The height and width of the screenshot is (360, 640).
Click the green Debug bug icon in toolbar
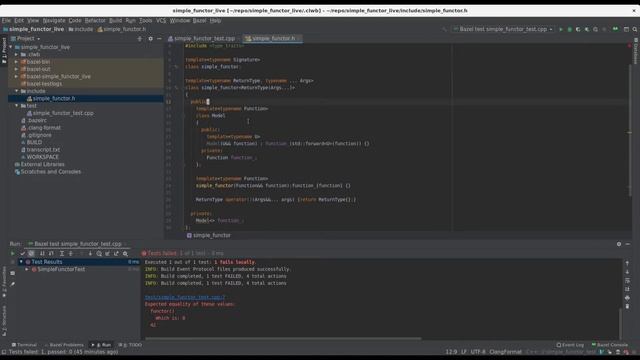pyautogui.click(x=569, y=29)
